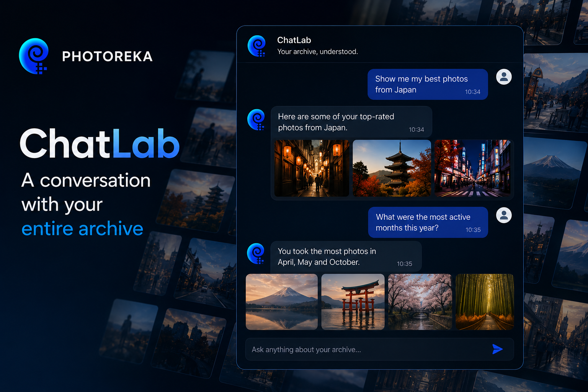Click the ChatLab avatar icon in chat header
This screenshot has height=392, width=588.
click(257, 46)
